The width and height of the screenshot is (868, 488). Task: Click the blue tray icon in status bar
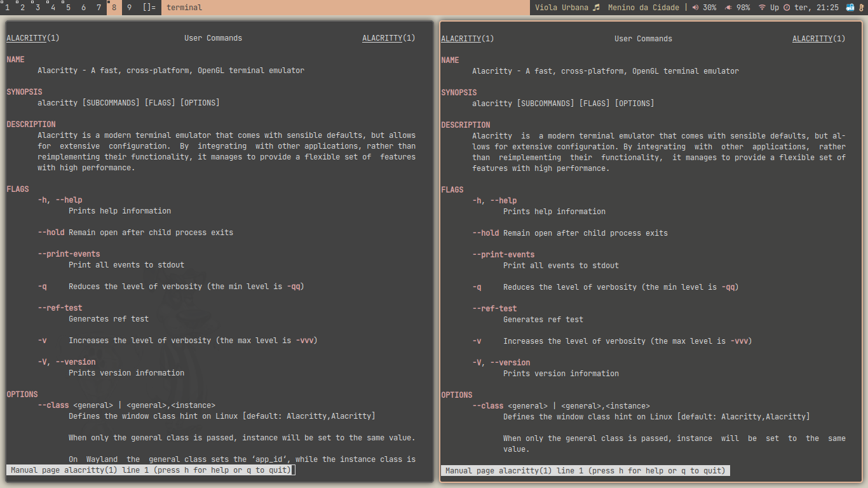click(850, 8)
